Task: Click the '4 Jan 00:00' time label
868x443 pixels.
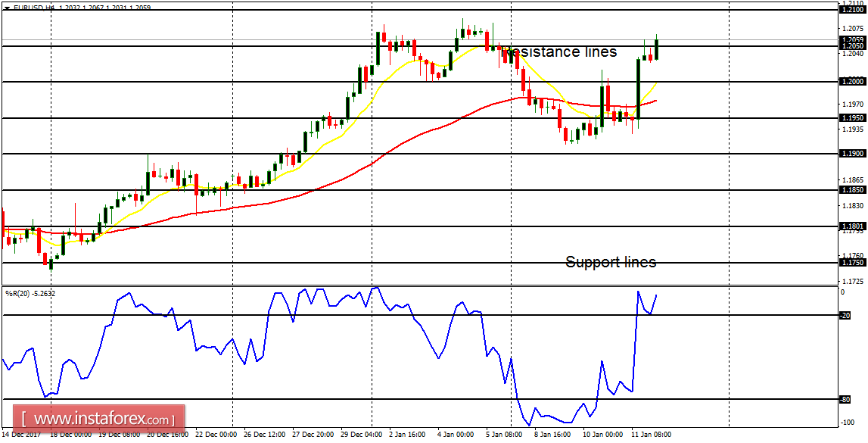Action: click(456, 435)
